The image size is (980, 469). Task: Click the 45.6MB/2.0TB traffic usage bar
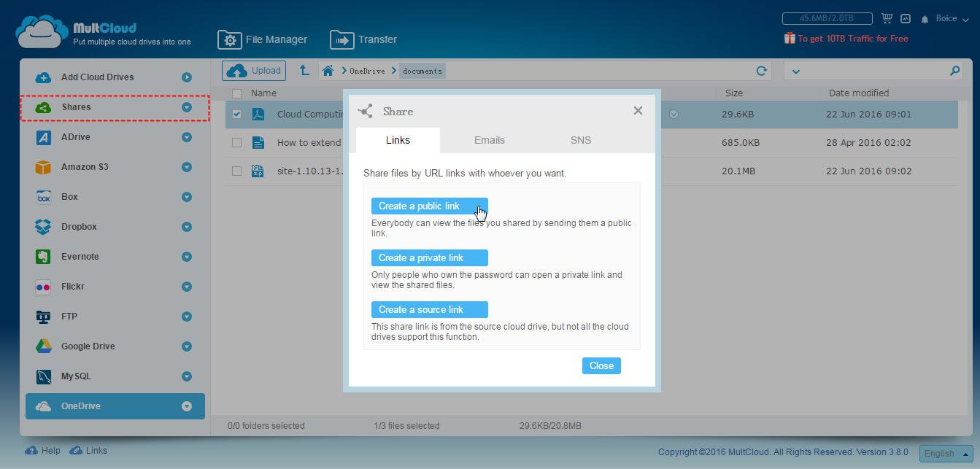click(827, 18)
